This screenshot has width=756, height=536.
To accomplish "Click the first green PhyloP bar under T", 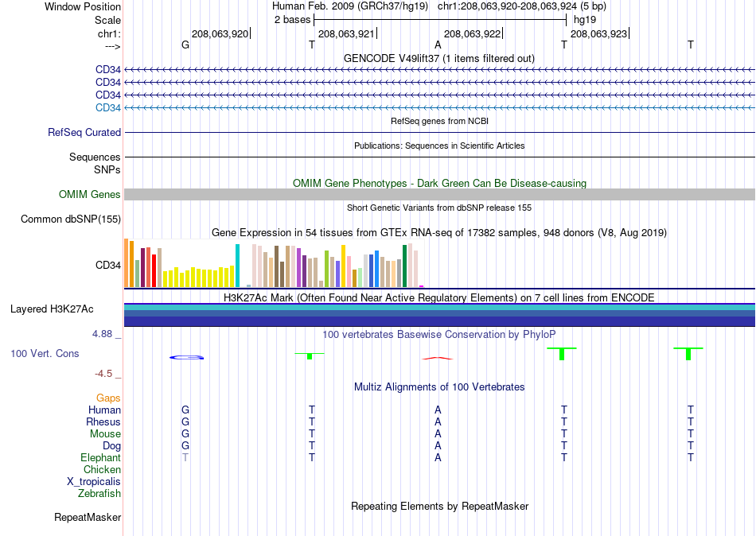I will 310,355.
